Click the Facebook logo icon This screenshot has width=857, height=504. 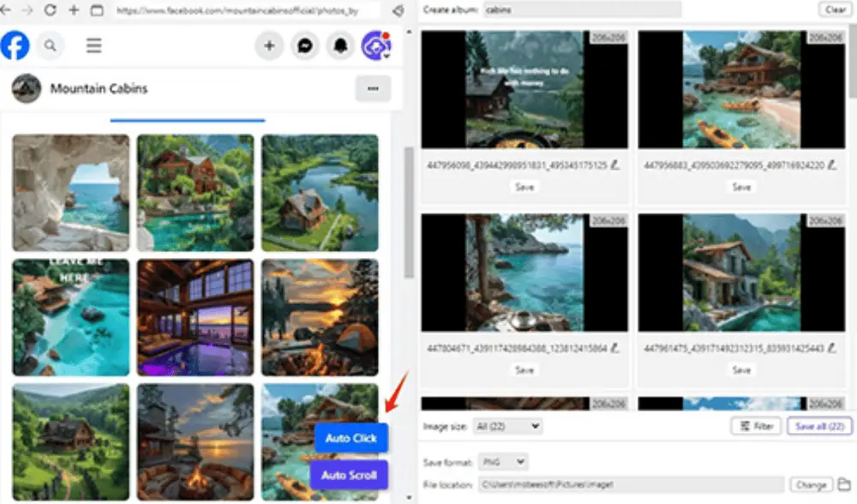pyautogui.click(x=15, y=45)
